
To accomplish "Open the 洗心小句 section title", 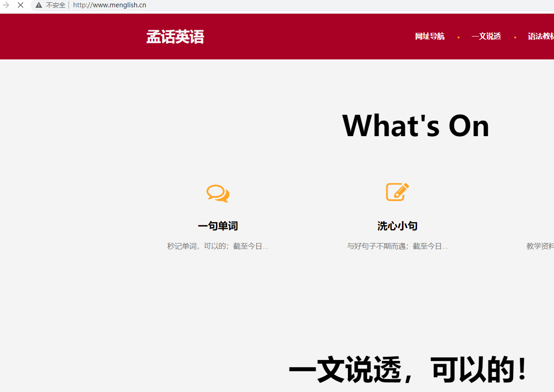I will 397,226.
